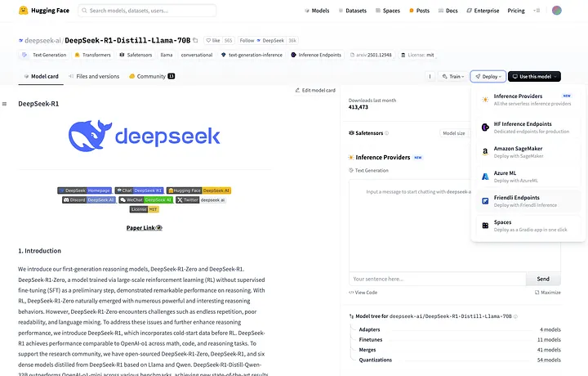Send the chat message
The image size is (588, 376).
[x=543, y=279]
